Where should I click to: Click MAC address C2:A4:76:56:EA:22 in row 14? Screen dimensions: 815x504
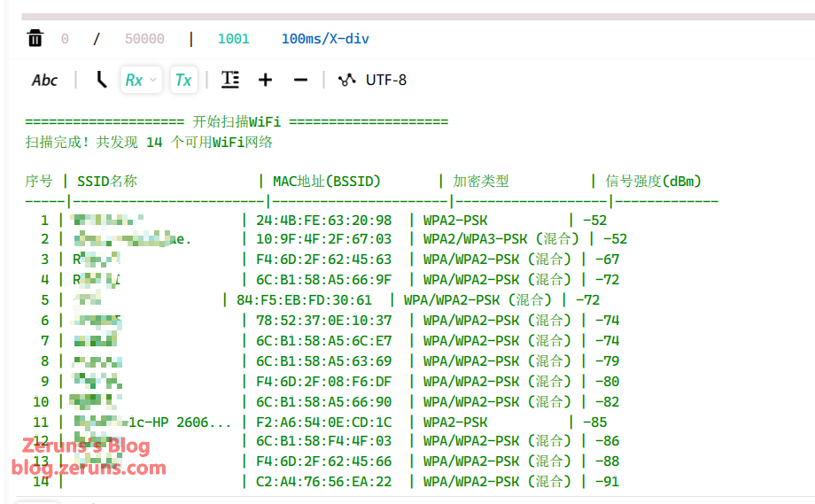(x=323, y=481)
